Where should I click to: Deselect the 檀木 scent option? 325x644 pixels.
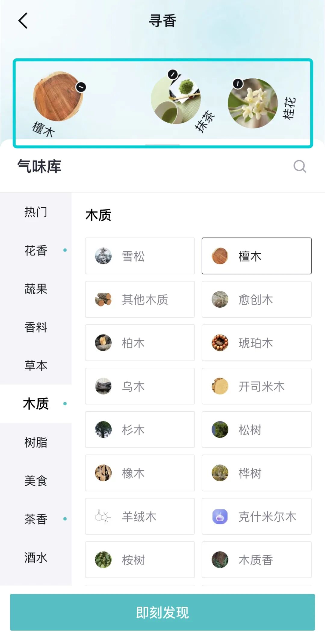click(x=256, y=256)
